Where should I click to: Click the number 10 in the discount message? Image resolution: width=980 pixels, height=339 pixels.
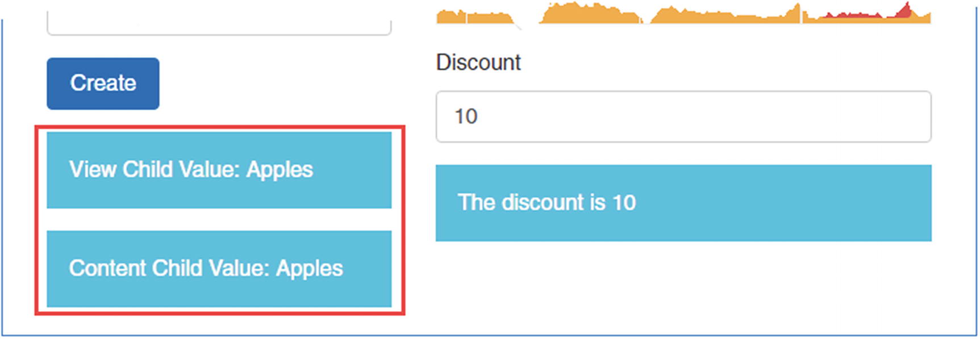[x=624, y=203]
